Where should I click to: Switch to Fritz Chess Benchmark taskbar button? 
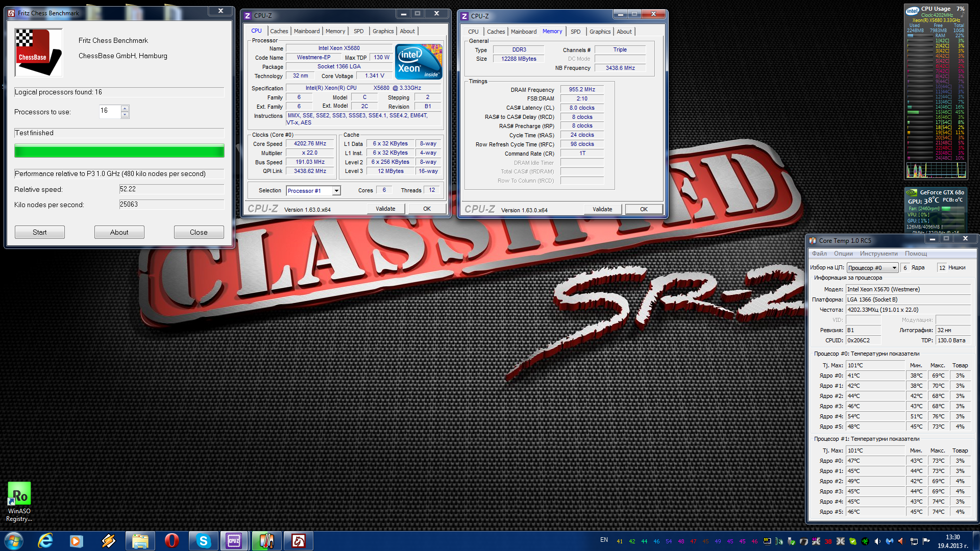tap(298, 541)
